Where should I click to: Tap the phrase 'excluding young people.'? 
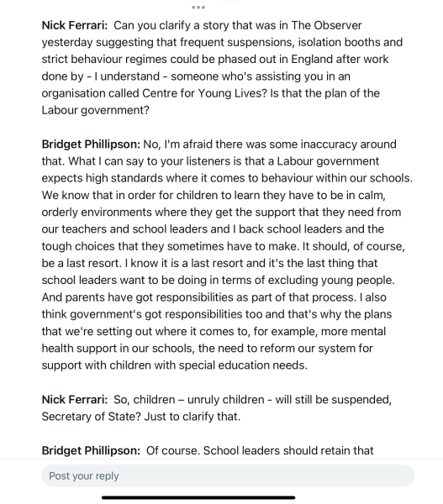tap(331, 281)
